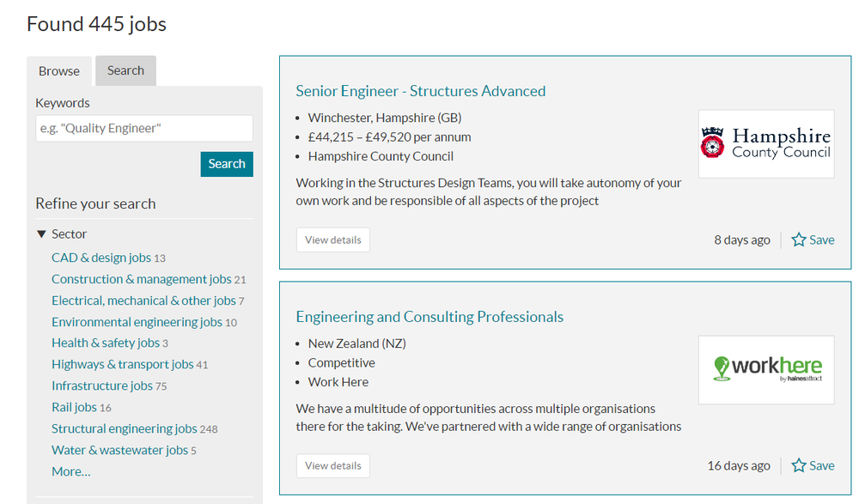Open the Hampshire County Council logo

[766, 143]
